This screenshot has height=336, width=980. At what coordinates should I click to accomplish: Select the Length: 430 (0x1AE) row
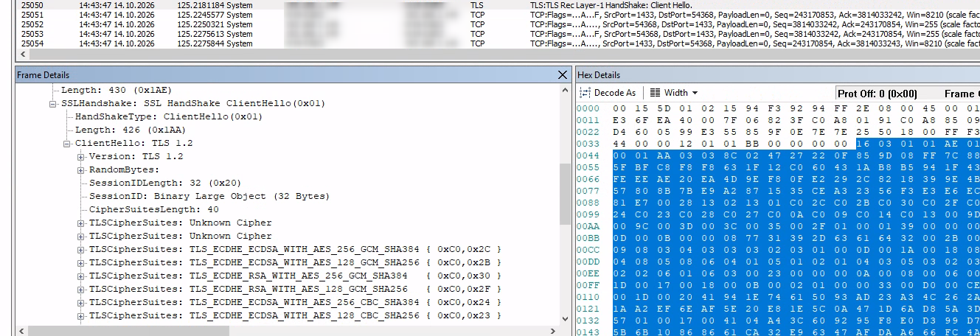[x=118, y=91]
